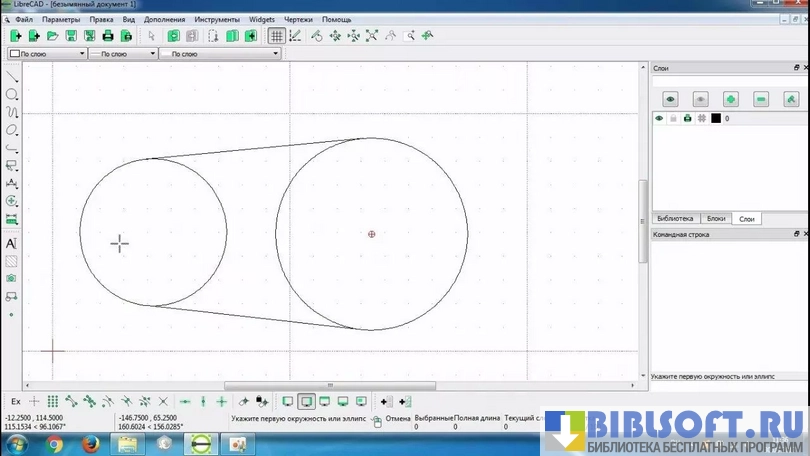810x456 pixels.
Task: Click show all layers button
Action: pos(670,98)
